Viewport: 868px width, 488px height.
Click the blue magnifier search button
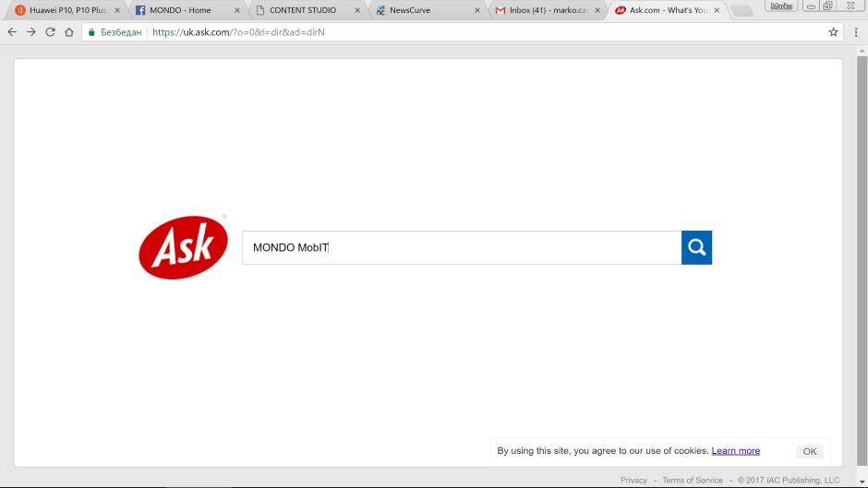pyautogui.click(x=696, y=247)
